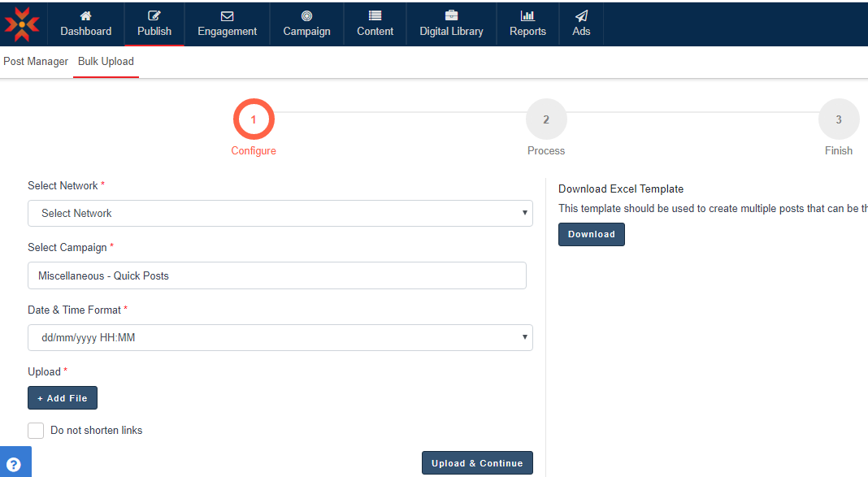Screen dimensions: 868x477
Task: Open Engagement via the envelope icon
Action: 227,15
